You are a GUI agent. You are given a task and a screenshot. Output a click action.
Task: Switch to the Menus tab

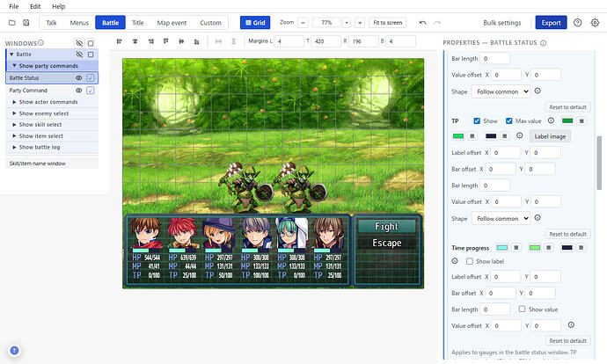click(79, 23)
